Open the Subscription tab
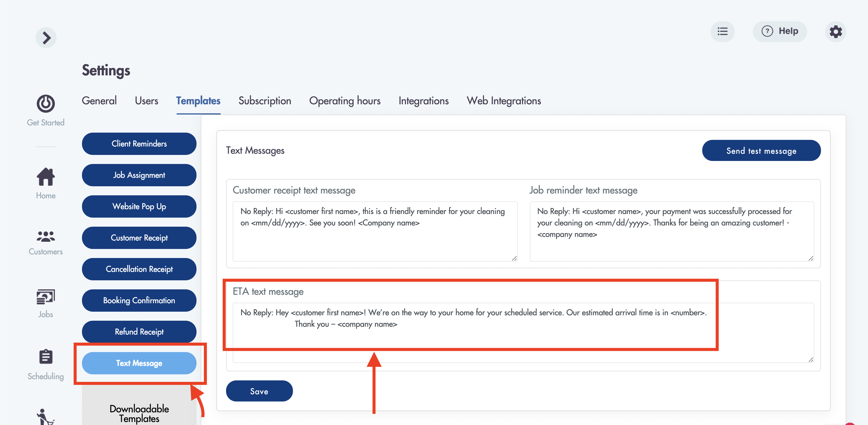This screenshot has width=868, height=425. [x=265, y=101]
